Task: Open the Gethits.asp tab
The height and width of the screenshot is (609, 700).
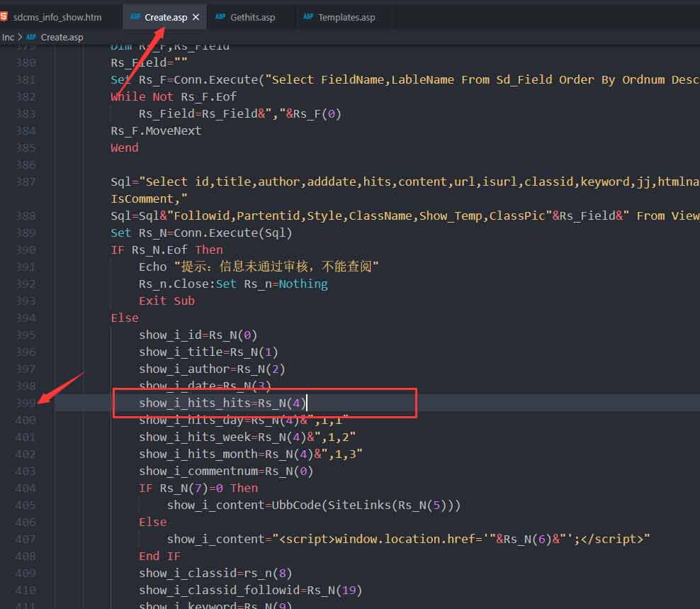Action: 252,18
